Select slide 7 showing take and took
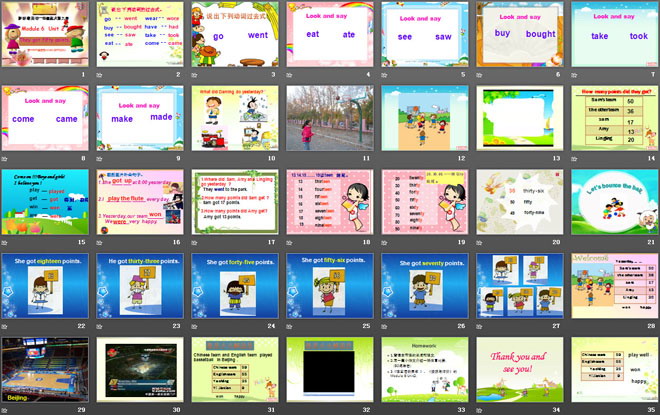 point(615,34)
